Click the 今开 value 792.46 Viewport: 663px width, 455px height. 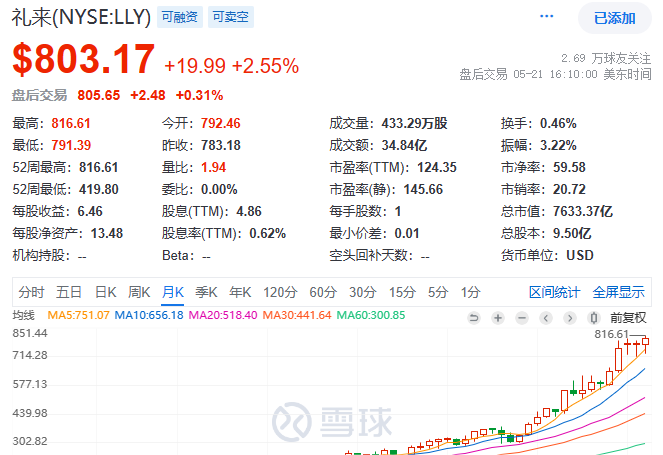coord(221,123)
